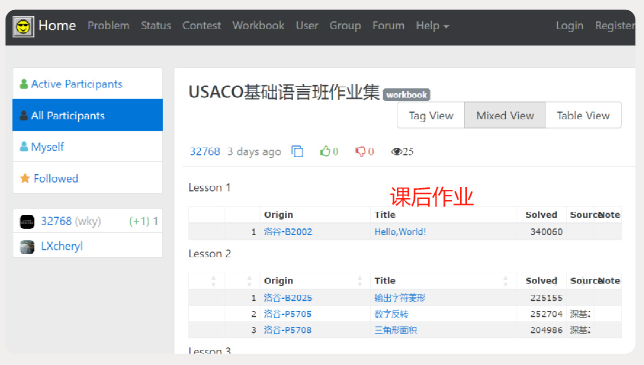
Task: Click the Lesson 2 heading
Action: click(209, 254)
